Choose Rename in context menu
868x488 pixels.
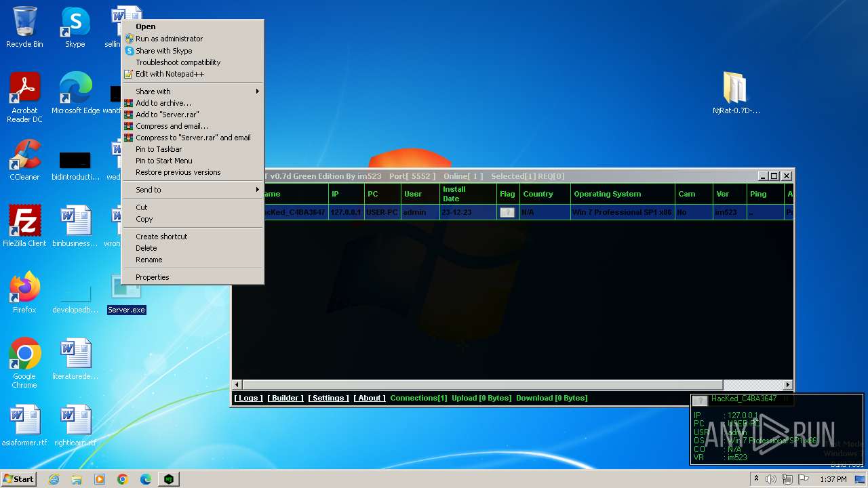tap(193, 260)
